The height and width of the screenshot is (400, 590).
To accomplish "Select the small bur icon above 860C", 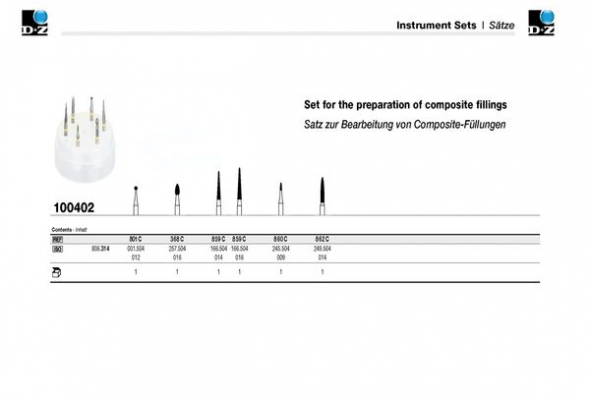I will 281,199.
